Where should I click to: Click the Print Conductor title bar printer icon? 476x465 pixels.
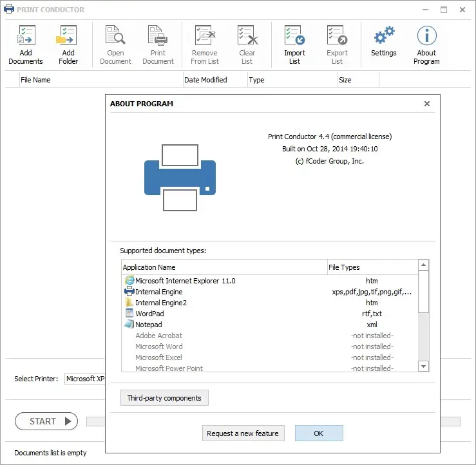point(9,9)
